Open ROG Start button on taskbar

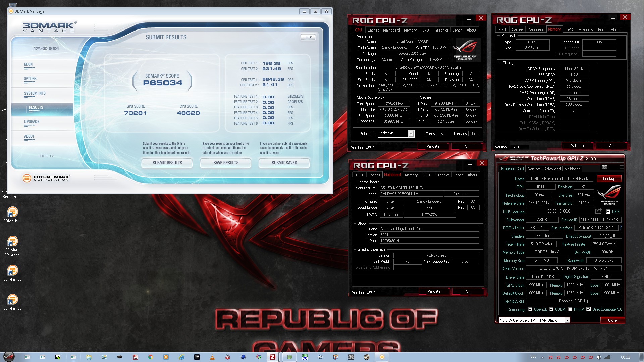(9, 357)
